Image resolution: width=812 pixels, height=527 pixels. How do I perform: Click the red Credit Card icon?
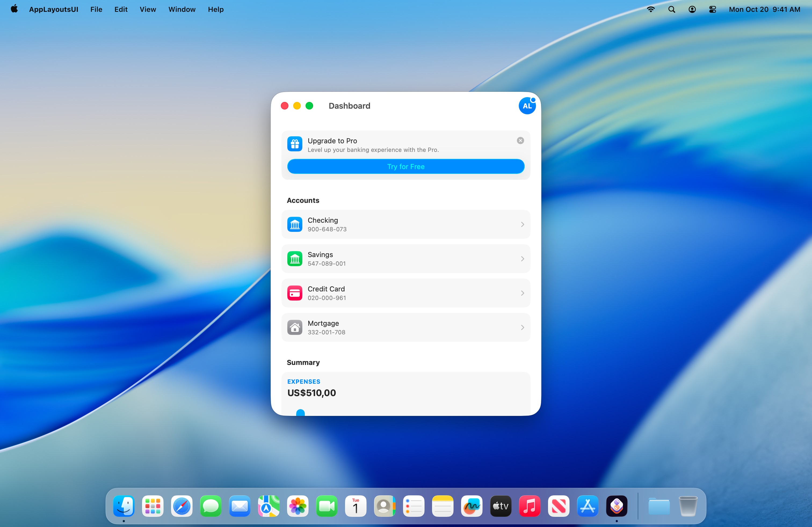(295, 293)
